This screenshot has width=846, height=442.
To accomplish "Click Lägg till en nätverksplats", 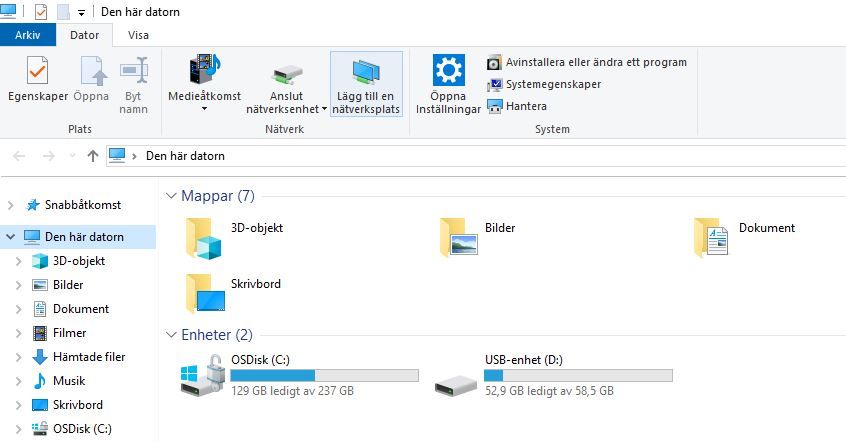I will click(366, 84).
